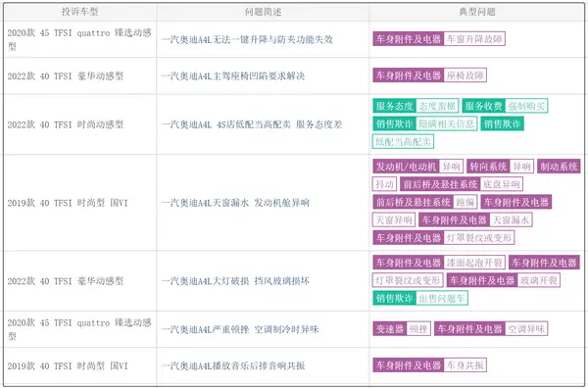The image size is (588, 388).
Task: Click '2022款 40 TFSI 豪华动感型' in 座椅凹陷 row
Action: [66, 76]
